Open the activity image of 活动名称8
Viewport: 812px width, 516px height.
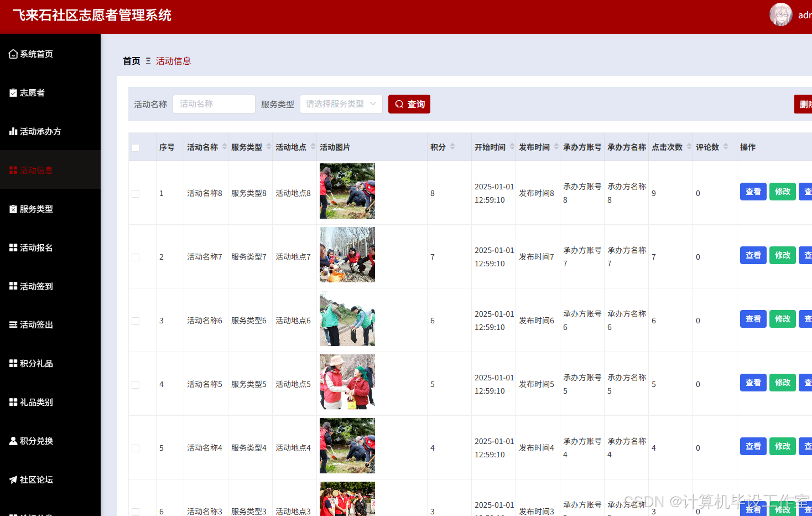pos(347,191)
